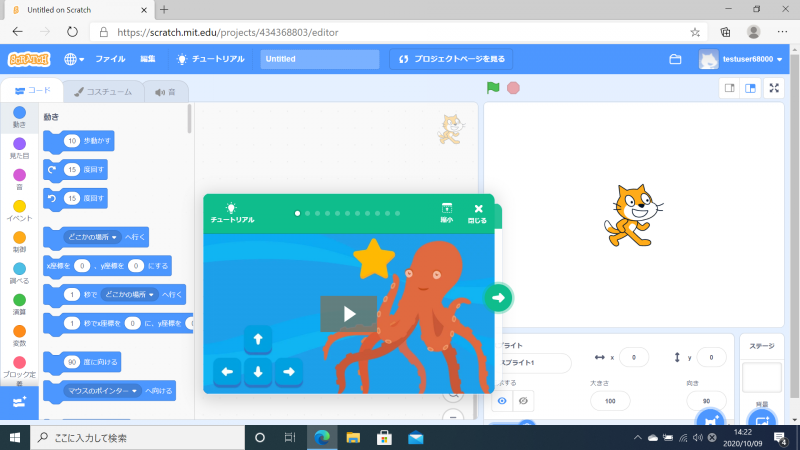Select the ステージ backdrop thumbnail
Screen dimensions: 800x450
coord(762,378)
